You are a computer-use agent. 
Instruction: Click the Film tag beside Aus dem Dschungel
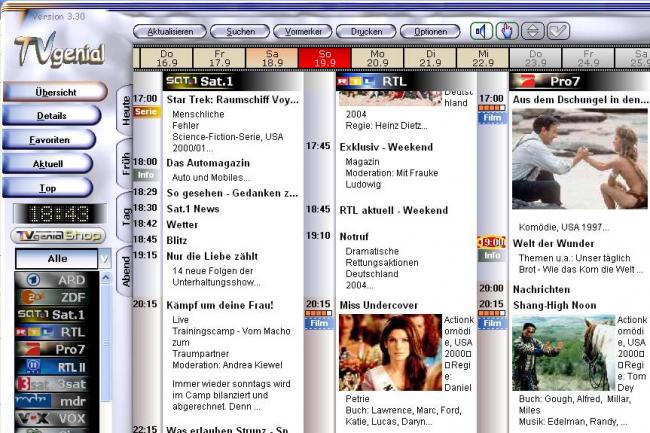(x=492, y=118)
